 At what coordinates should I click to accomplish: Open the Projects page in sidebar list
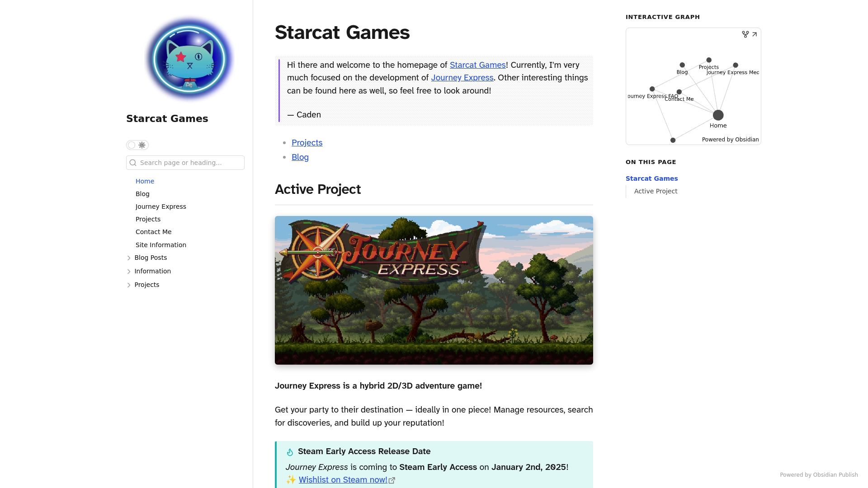point(148,219)
